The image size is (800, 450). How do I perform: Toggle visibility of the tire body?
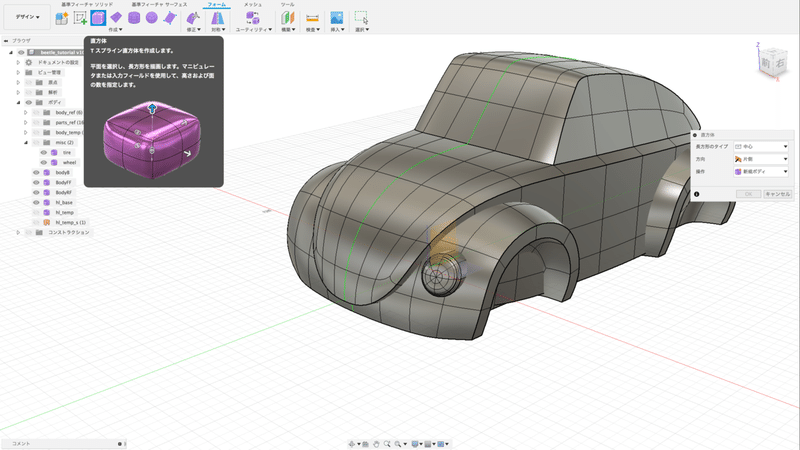pos(44,152)
